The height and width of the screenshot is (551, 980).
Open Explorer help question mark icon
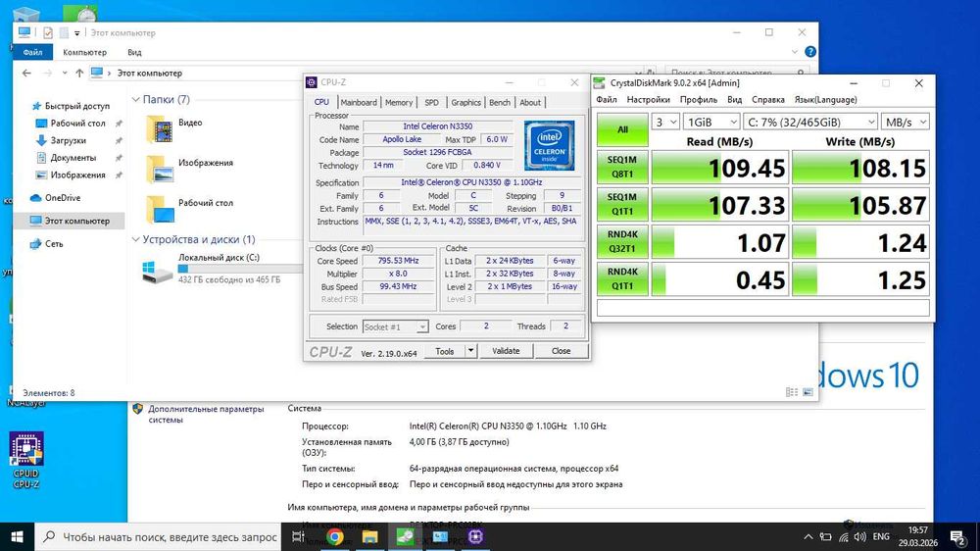pos(810,52)
